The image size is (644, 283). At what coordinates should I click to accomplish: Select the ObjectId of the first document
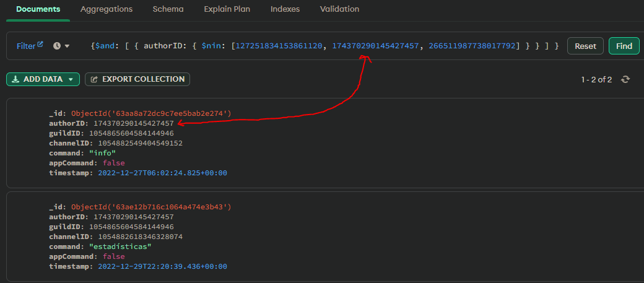click(x=150, y=113)
